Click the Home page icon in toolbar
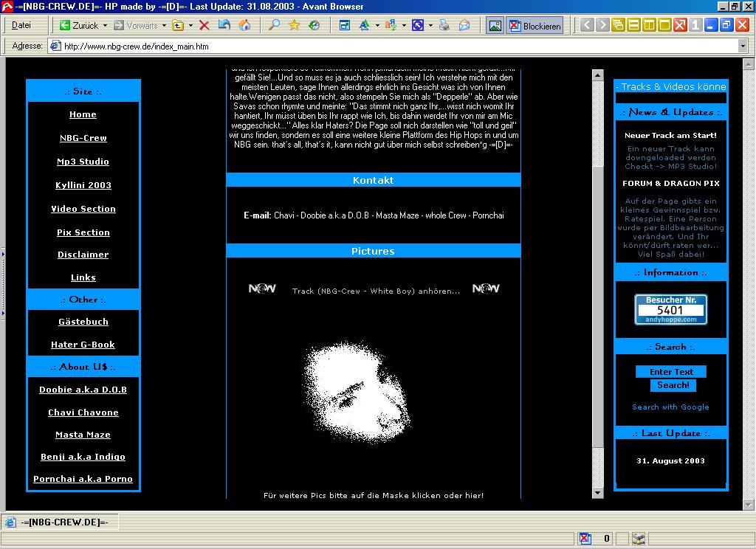The image size is (756, 549). point(244,25)
